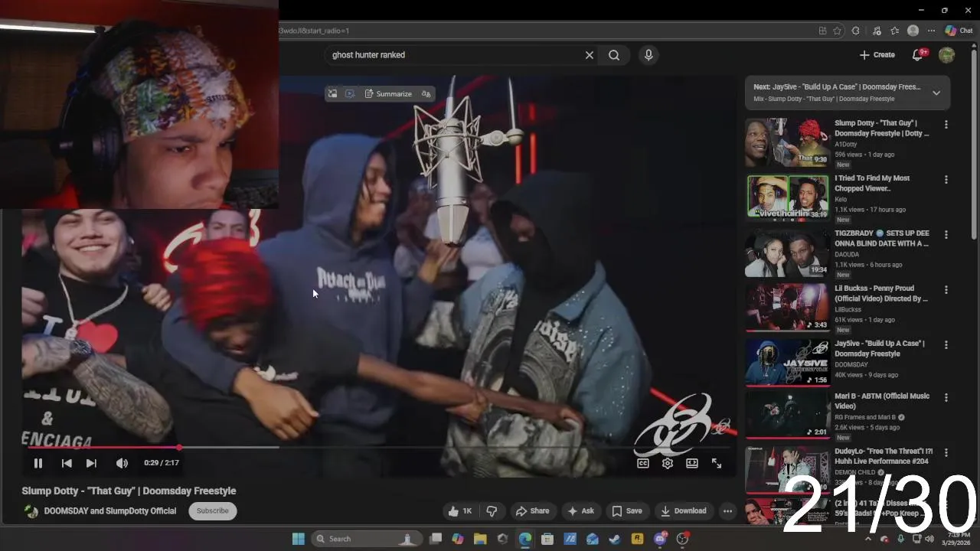Viewport: 980px width, 551px height.
Task: Favorite this page with the star icon
Action: pyautogui.click(x=838, y=31)
